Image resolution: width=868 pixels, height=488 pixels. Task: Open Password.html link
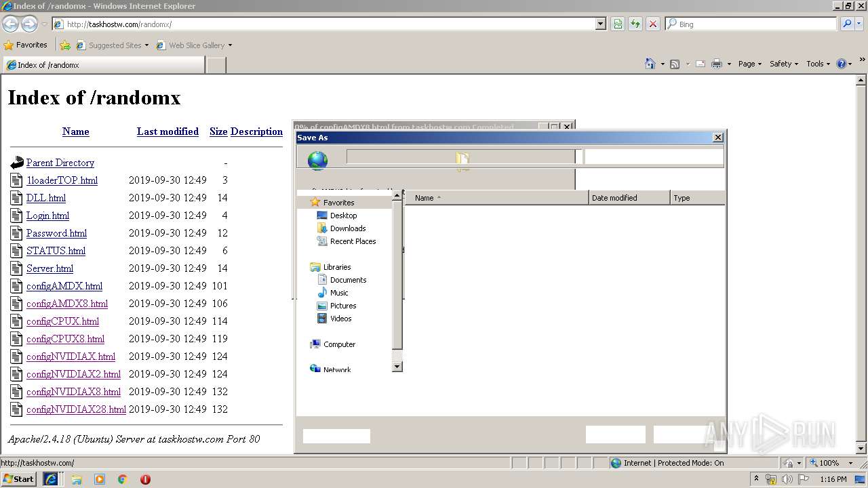pos(56,233)
